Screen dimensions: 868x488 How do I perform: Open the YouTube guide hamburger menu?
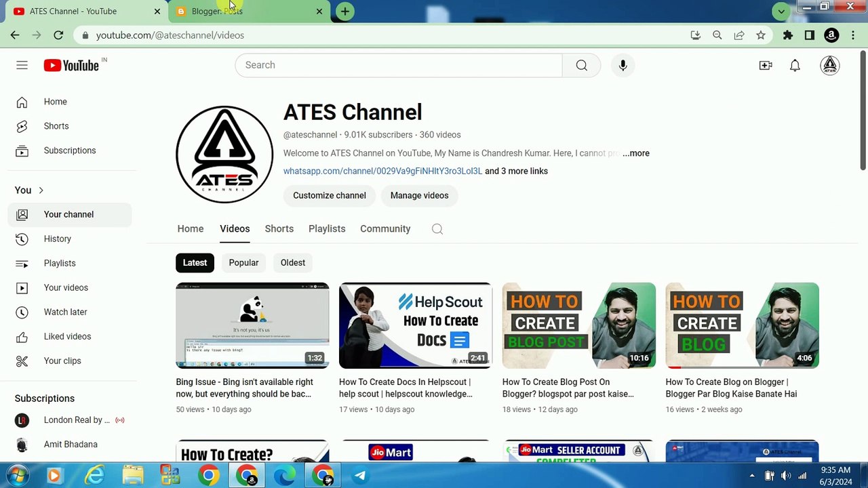click(x=22, y=65)
